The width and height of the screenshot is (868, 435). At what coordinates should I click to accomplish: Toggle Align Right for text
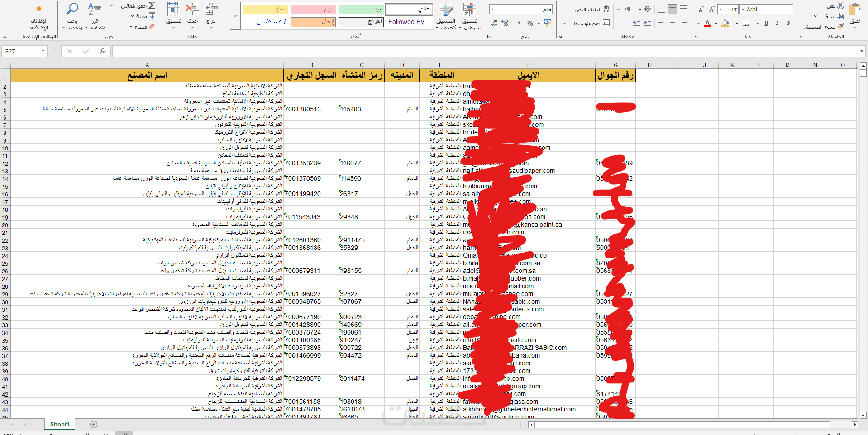(x=683, y=23)
